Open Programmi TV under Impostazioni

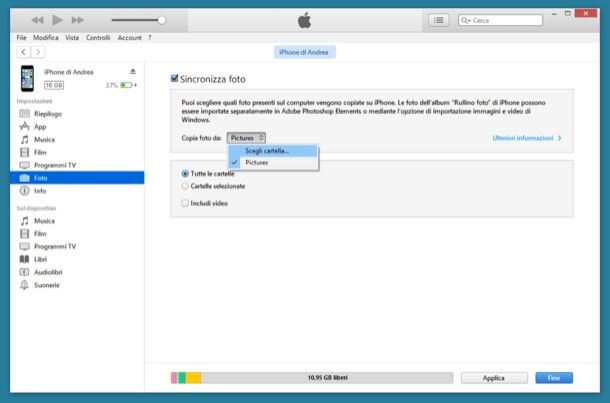(78, 165)
